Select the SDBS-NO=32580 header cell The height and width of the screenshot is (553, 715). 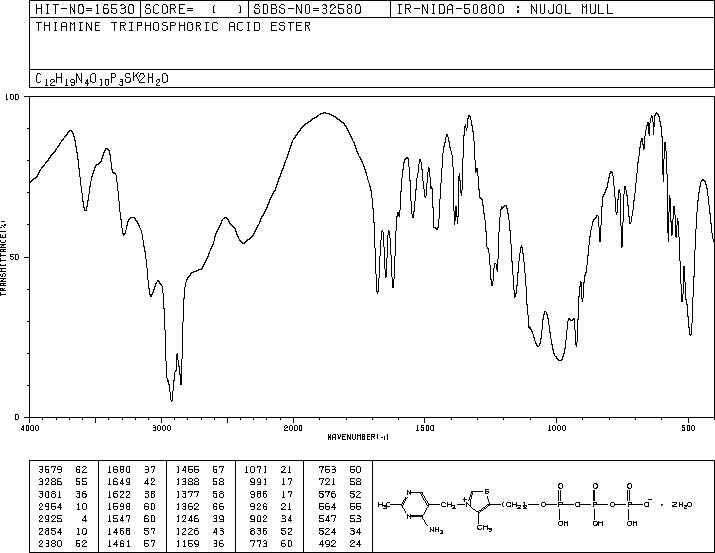(x=319, y=9)
